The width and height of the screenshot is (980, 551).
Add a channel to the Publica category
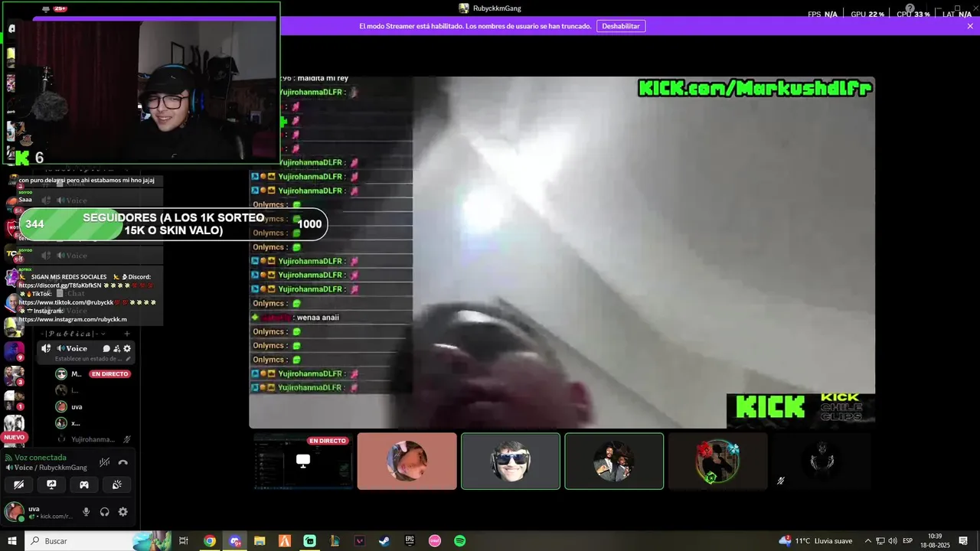(x=127, y=333)
